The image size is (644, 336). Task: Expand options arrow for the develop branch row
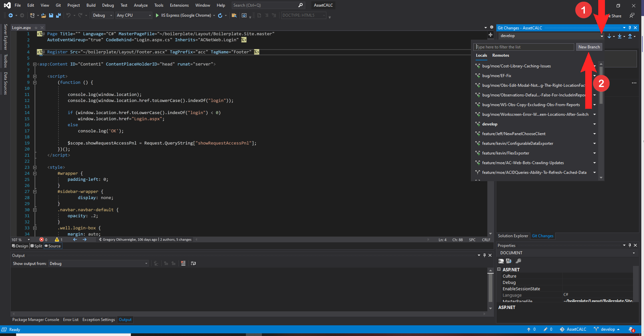point(595,124)
